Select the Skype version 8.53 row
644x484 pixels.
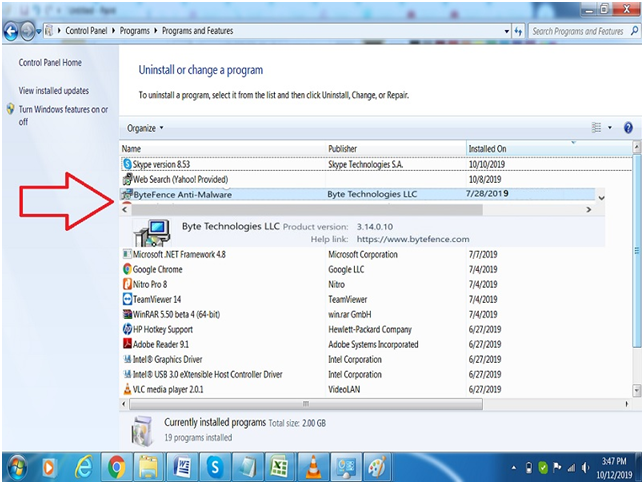click(376, 164)
